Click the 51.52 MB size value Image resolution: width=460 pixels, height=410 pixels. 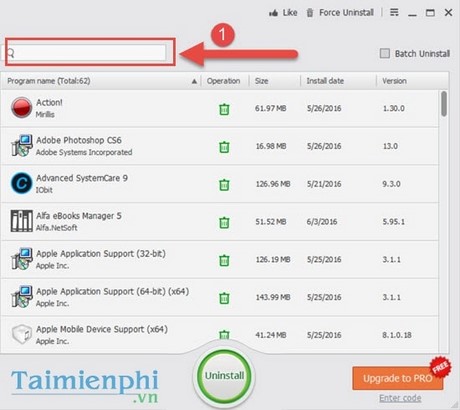271,222
